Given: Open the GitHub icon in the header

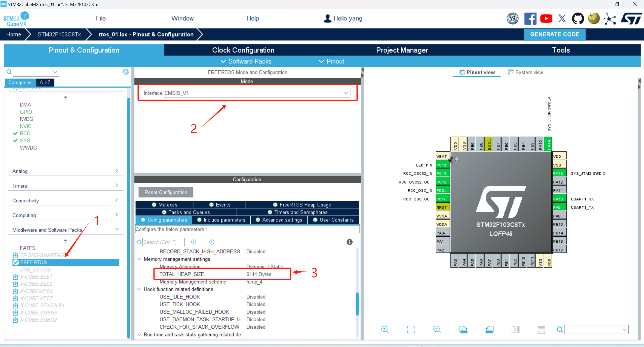Looking at the screenshot, I should click(x=578, y=19).
